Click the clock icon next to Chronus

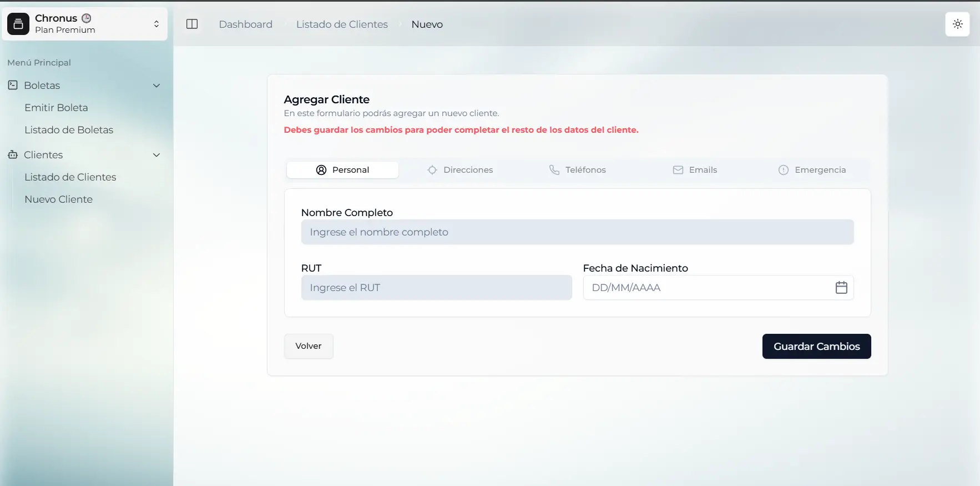tap(87, 18)
